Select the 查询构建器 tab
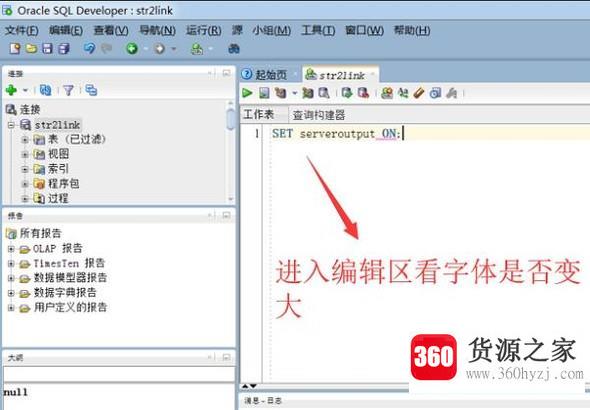The width and height of the screenshot is (590, 410). coord(319,115)
